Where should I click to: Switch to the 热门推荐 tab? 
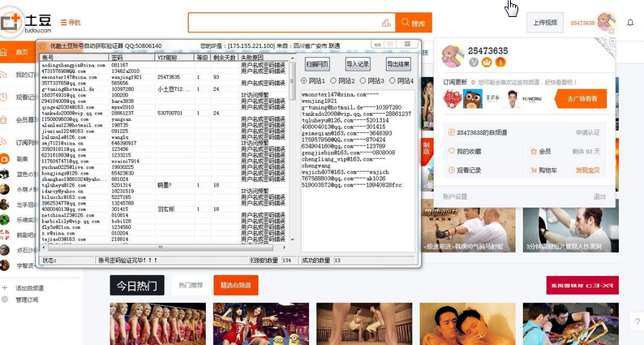[x=191, y=286]
